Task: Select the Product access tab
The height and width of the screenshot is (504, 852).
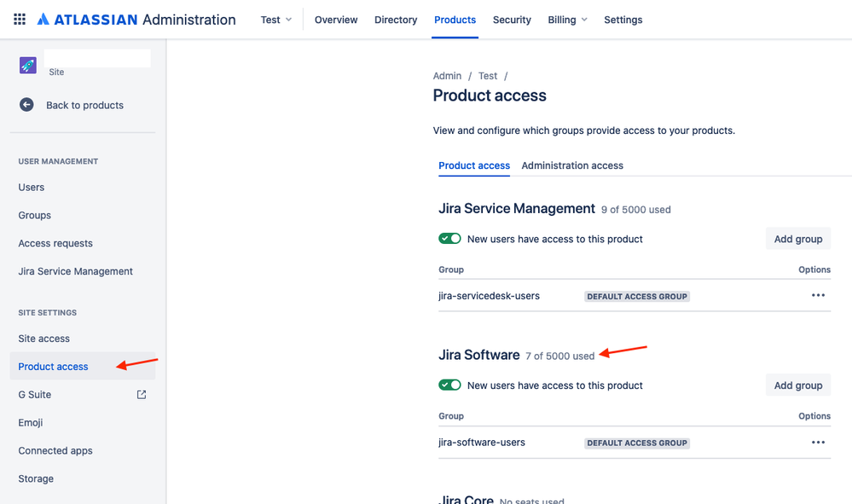Action: pos(474,165)
